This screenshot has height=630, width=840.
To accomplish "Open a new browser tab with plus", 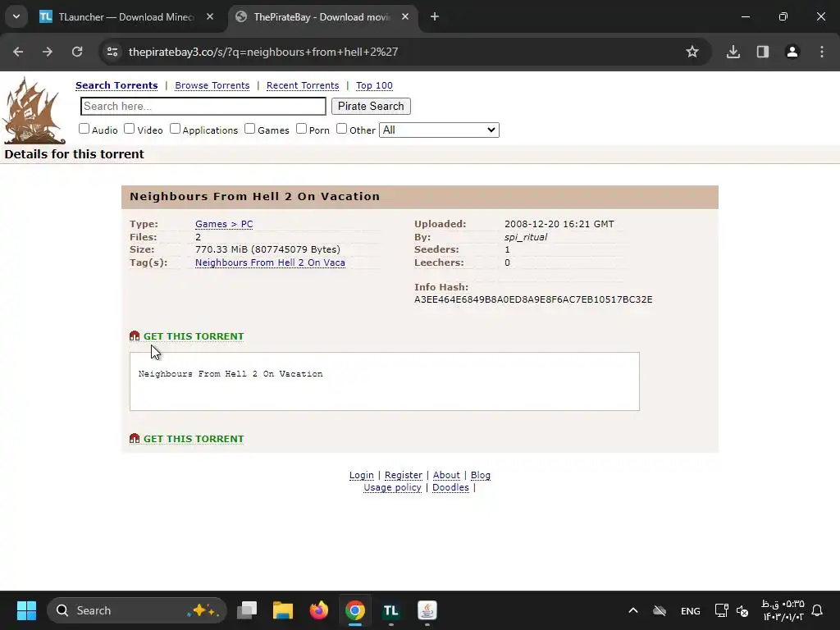I will coord(435,17).
